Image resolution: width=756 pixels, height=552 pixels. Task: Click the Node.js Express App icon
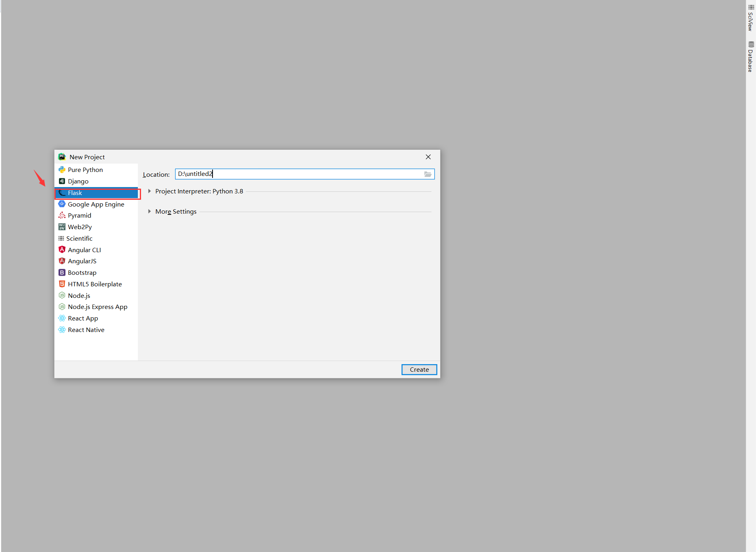coord(62,307)
